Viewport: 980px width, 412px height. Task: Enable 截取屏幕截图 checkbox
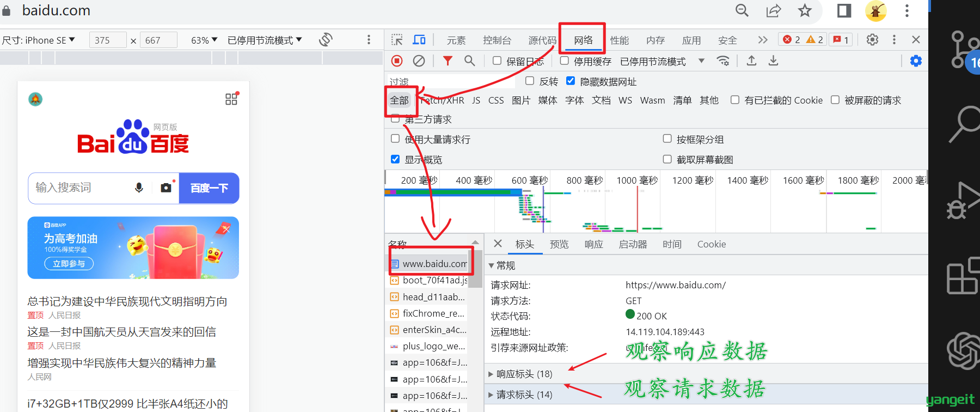click(667, 159)
